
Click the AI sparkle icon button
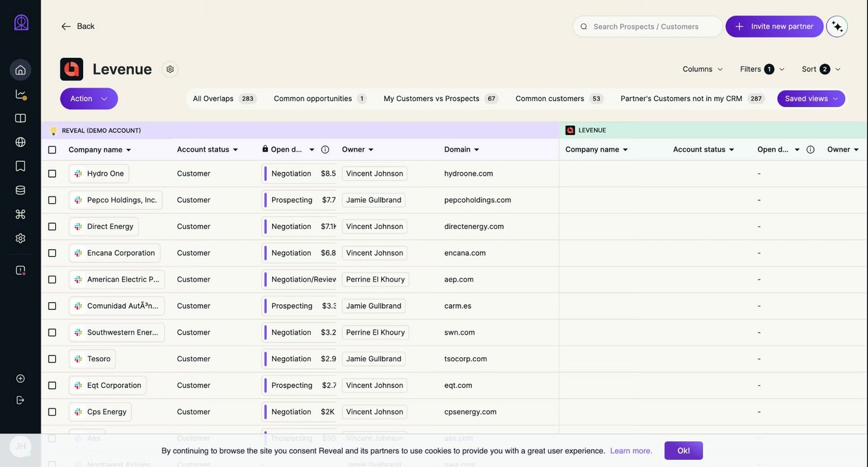[837, 27]
